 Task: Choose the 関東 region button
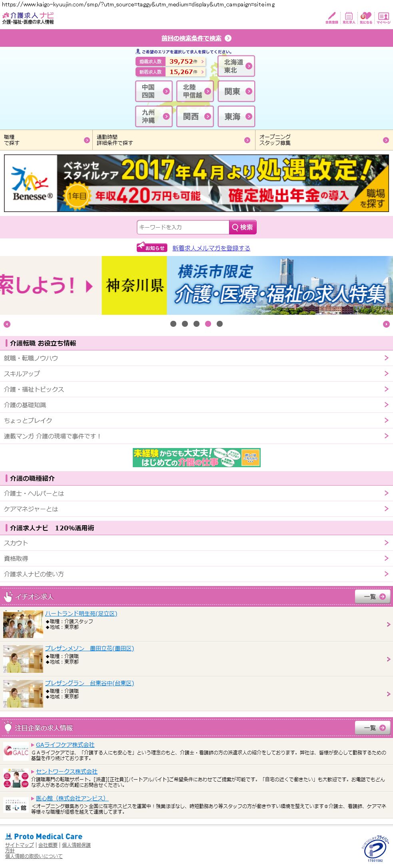click(236, 91)
